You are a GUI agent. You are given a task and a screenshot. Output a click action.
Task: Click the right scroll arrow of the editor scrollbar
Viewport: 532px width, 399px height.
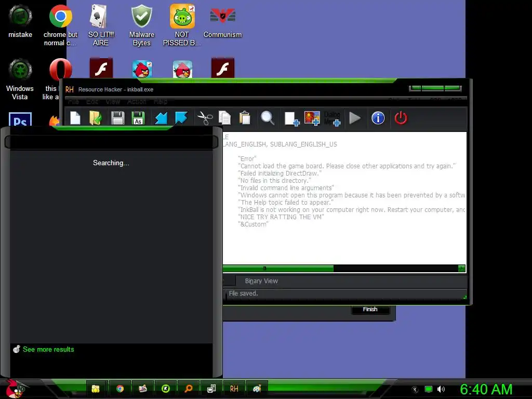[x=461, y=269]
